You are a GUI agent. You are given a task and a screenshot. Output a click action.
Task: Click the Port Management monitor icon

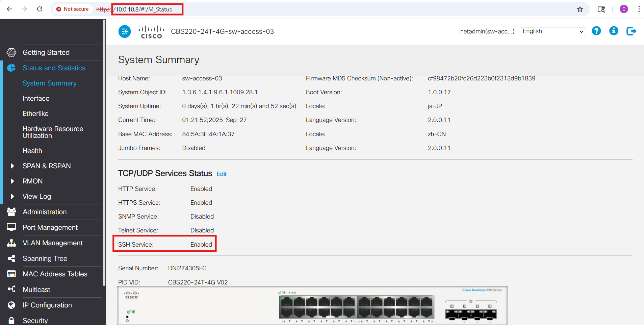tap(11, 227)
